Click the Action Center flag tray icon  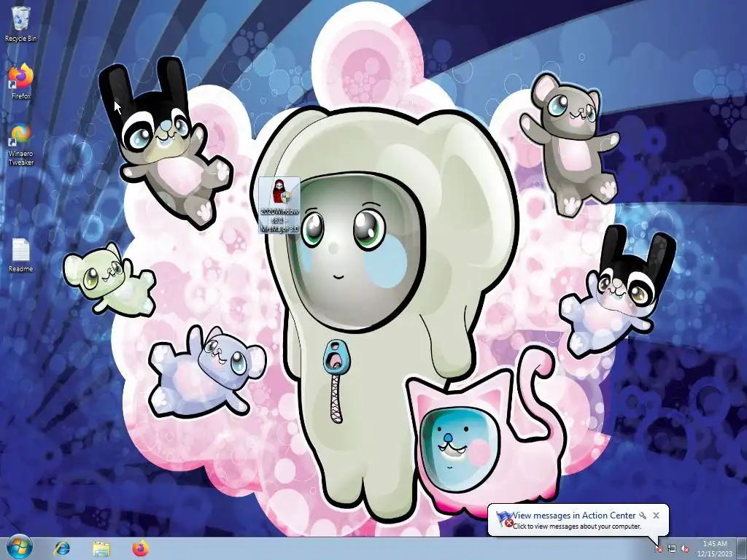659,549
